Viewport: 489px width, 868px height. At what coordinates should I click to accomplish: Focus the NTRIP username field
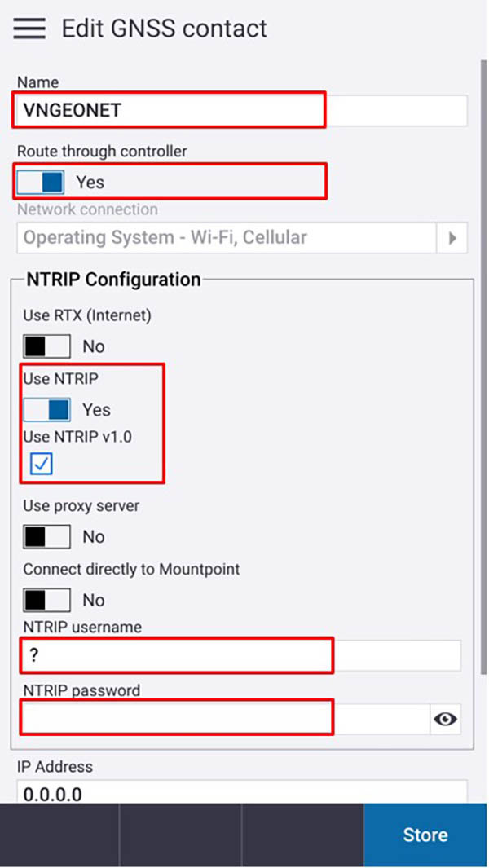tap(241, 656)
